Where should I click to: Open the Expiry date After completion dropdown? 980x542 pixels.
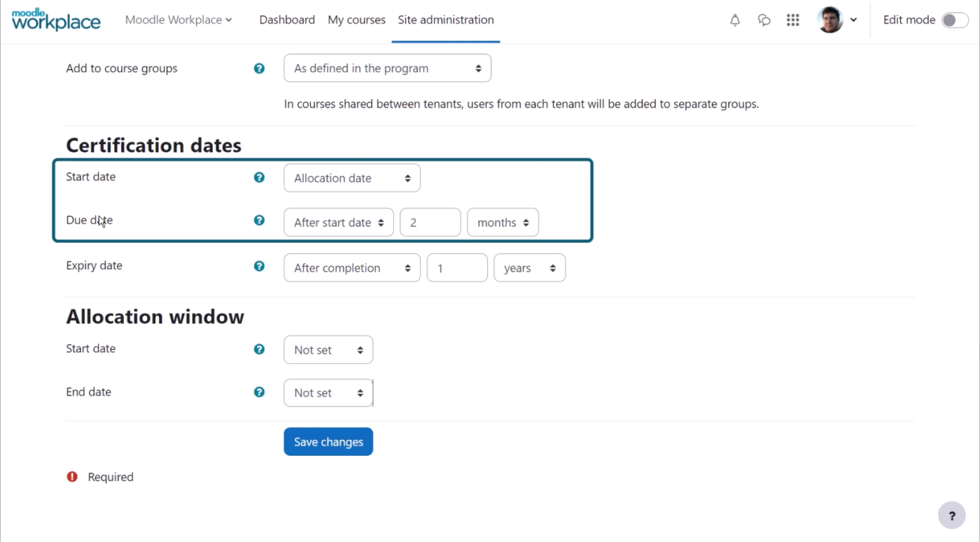351,267
